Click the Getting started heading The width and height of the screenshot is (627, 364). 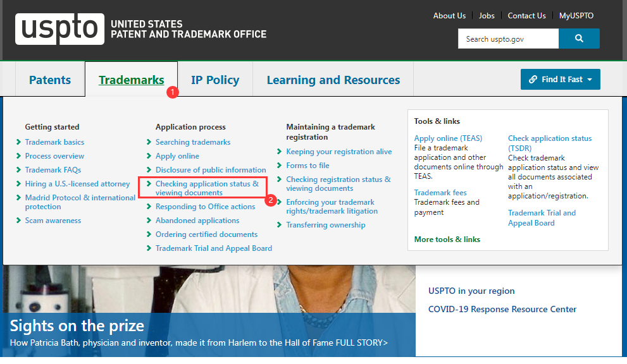[52, 127]
